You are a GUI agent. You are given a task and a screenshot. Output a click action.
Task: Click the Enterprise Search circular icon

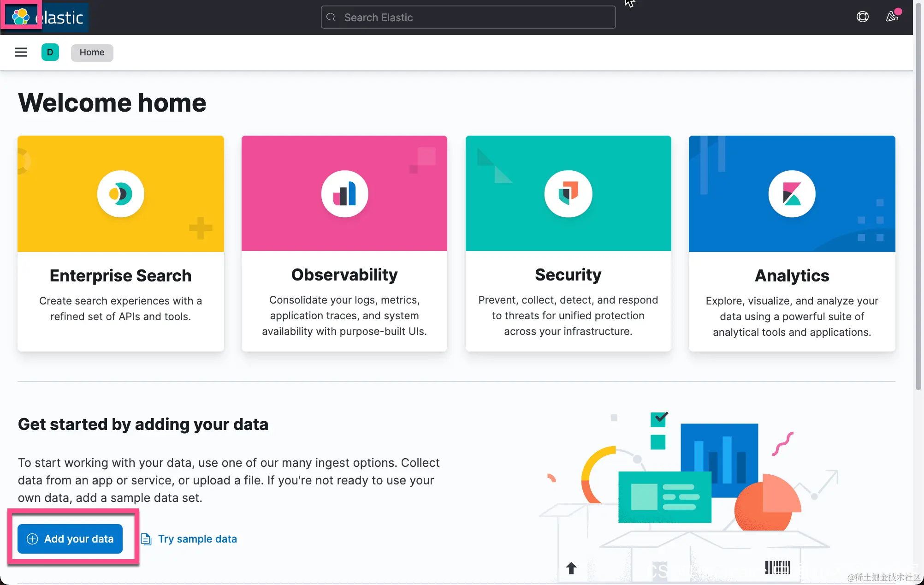(121, 194)
